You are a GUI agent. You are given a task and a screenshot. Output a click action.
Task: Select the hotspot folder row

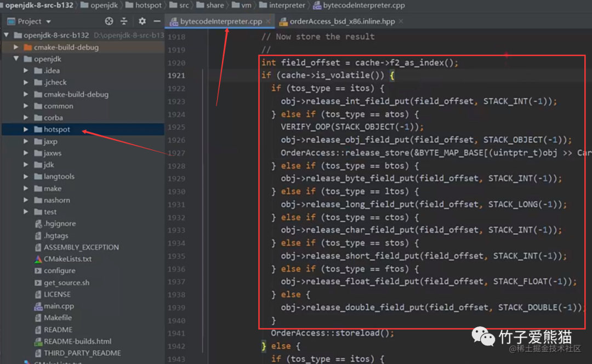pos(83,129)
